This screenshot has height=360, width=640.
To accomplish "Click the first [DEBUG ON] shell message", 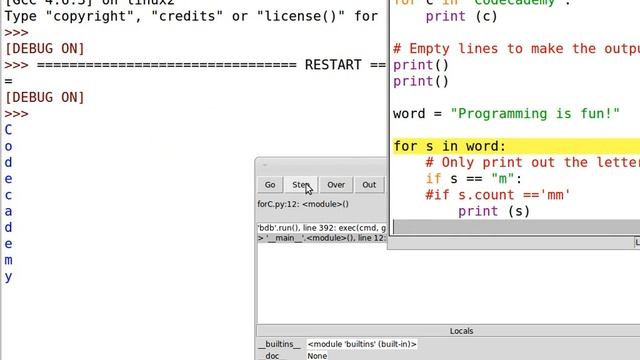I will point(44,49).
